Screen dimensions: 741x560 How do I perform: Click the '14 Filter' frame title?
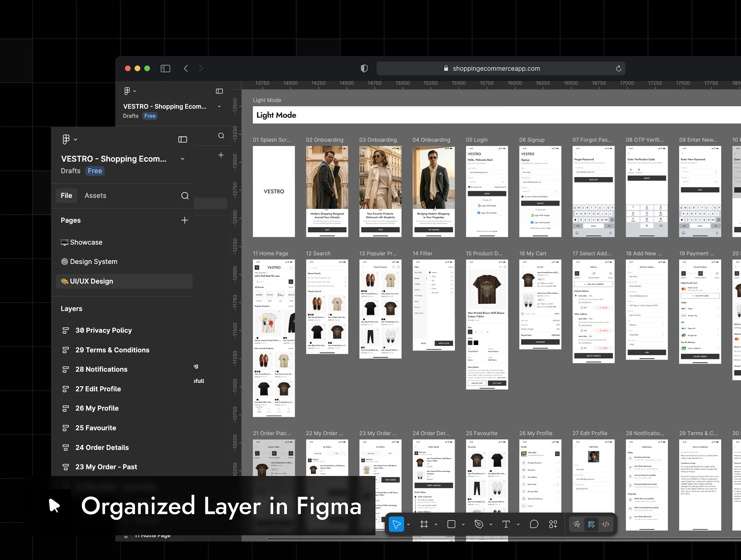pyautogui.click(x=422, y=254)
